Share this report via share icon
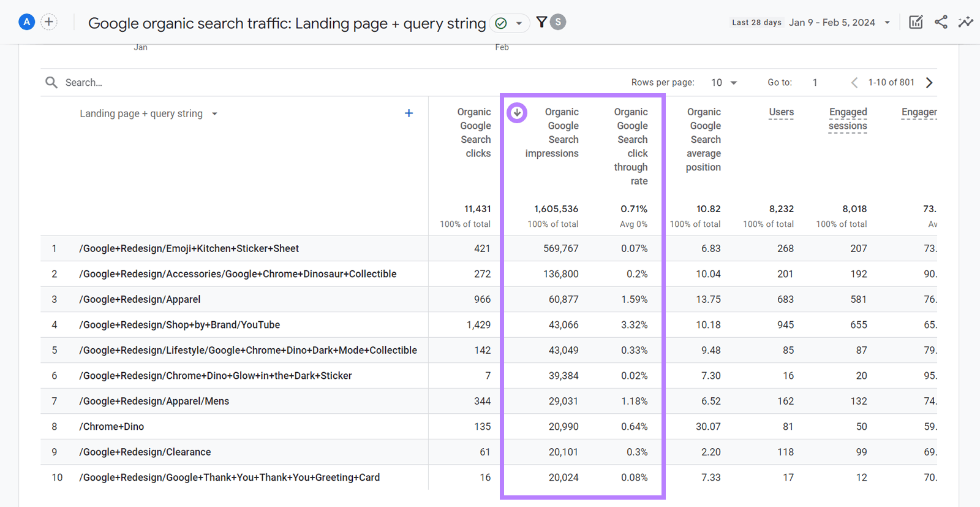The width and height of the screenshot is (980, 507). click(x=941, y=22)
